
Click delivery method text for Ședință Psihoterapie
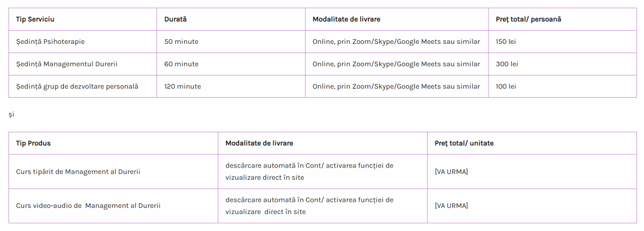click(396, 42)
